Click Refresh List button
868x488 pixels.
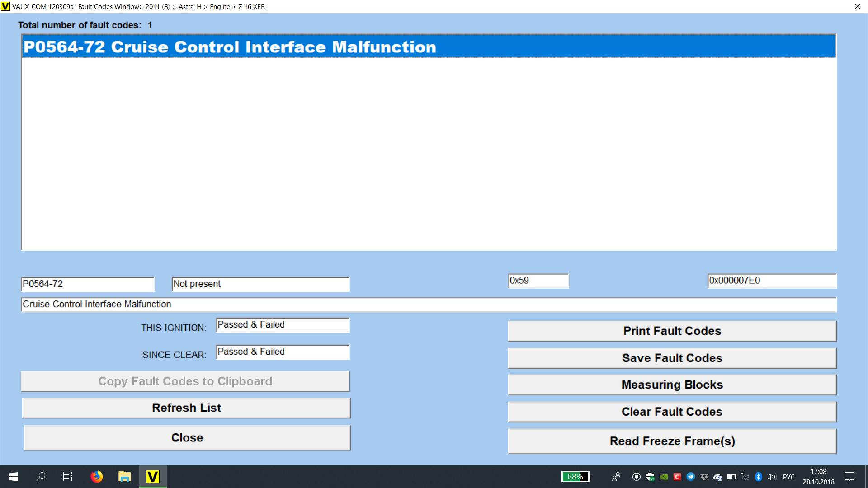186,408
